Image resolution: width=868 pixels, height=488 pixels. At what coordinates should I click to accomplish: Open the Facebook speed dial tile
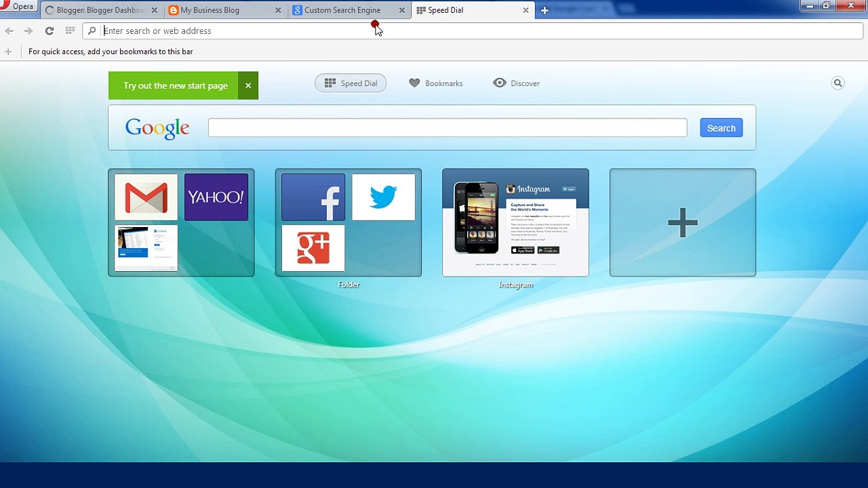[313, 197]
